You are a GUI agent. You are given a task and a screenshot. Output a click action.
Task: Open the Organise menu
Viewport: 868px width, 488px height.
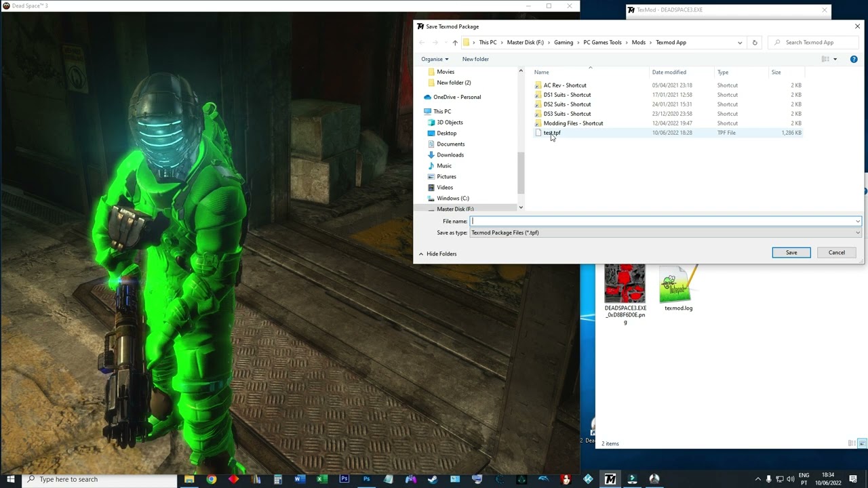pyautogui.click(x=435, y=59)
